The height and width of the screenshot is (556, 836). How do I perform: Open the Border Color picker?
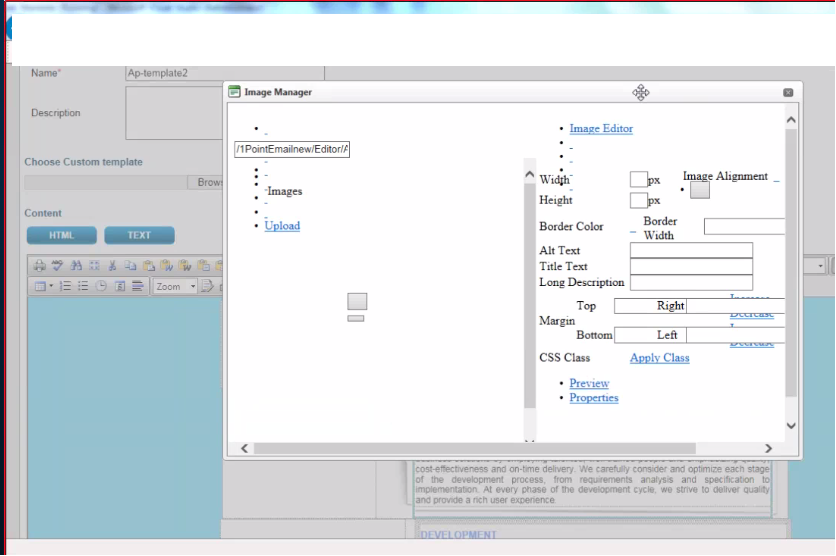(x=633, y=230)
